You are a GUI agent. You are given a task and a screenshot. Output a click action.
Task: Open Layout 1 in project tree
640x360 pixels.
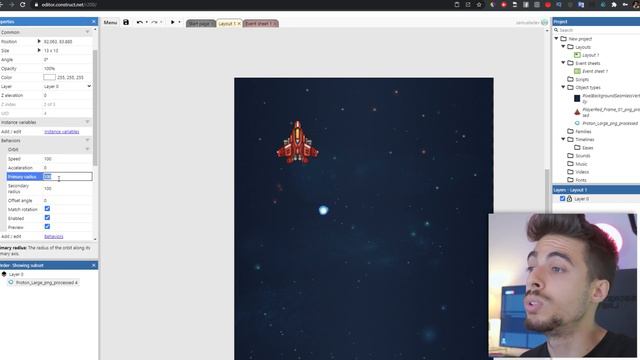click(590, 55)
